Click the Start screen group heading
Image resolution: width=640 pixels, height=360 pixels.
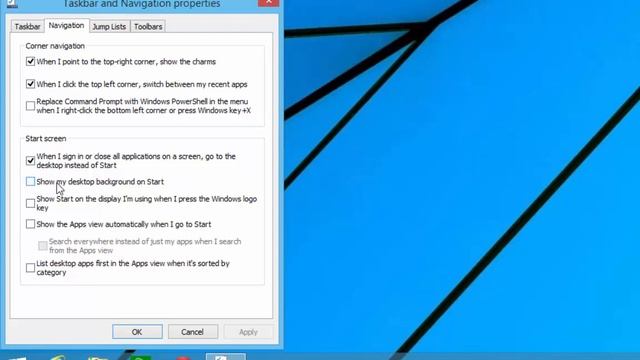pyautogui.click(x=46, y=139)
